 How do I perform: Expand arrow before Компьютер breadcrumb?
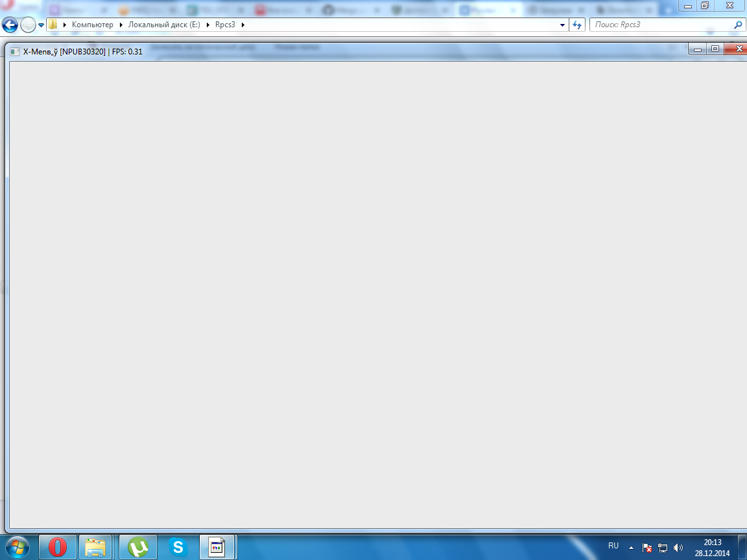(64, 25)
